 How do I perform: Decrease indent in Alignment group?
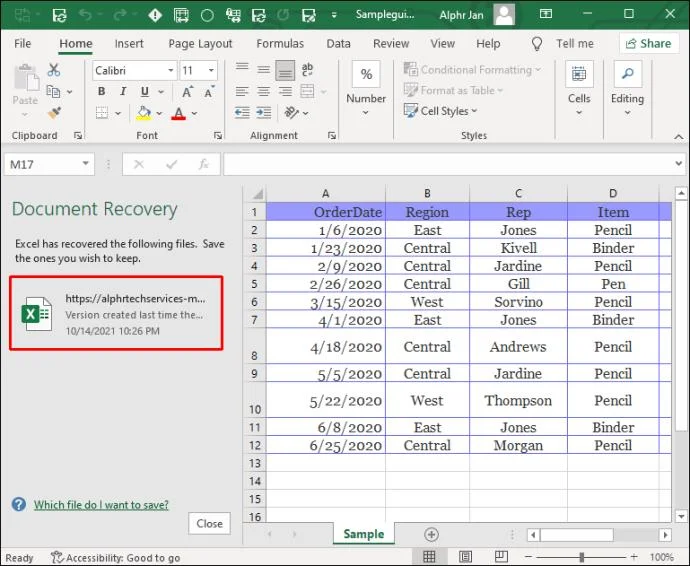click(x=242, y=113)
